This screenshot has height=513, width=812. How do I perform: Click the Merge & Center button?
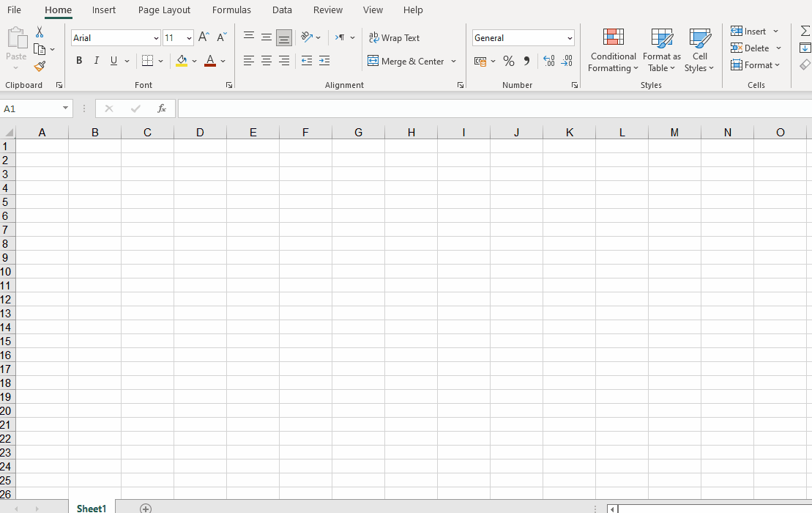tap(406, 61)
